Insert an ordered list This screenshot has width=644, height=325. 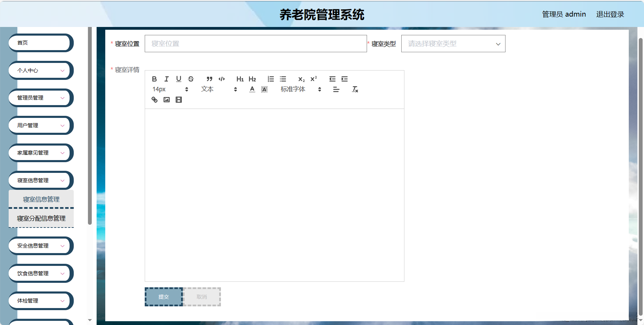coord(271,79)
